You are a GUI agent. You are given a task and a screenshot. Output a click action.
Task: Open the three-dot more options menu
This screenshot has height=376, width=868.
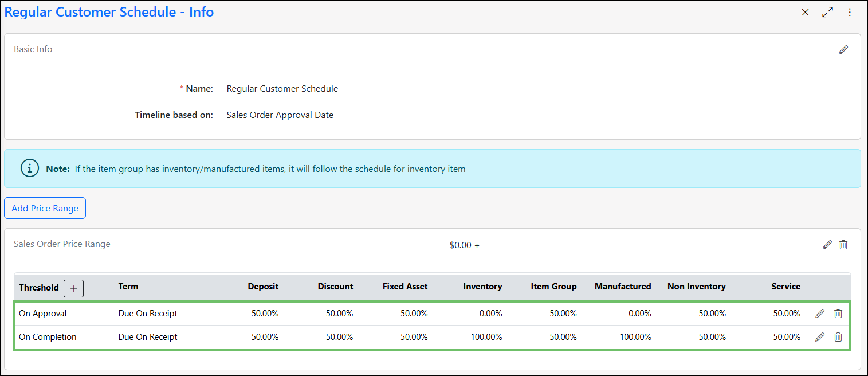tap(850, 12)
